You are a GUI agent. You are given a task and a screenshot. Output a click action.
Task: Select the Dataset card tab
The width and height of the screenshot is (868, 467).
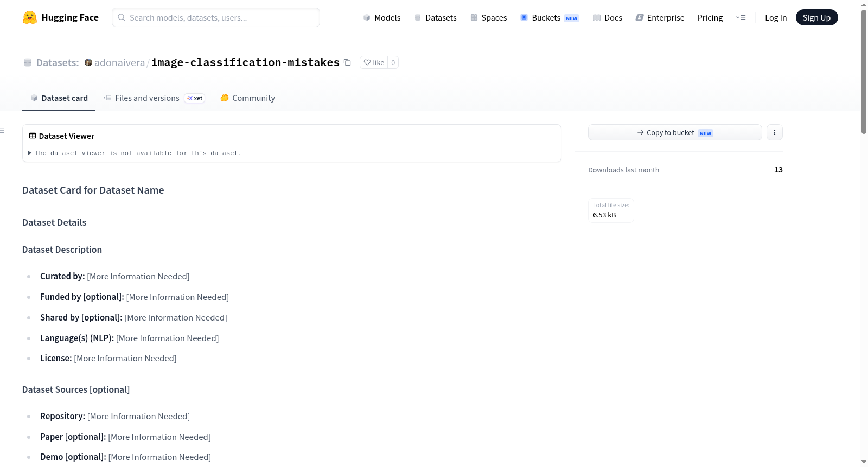(59, 98)
